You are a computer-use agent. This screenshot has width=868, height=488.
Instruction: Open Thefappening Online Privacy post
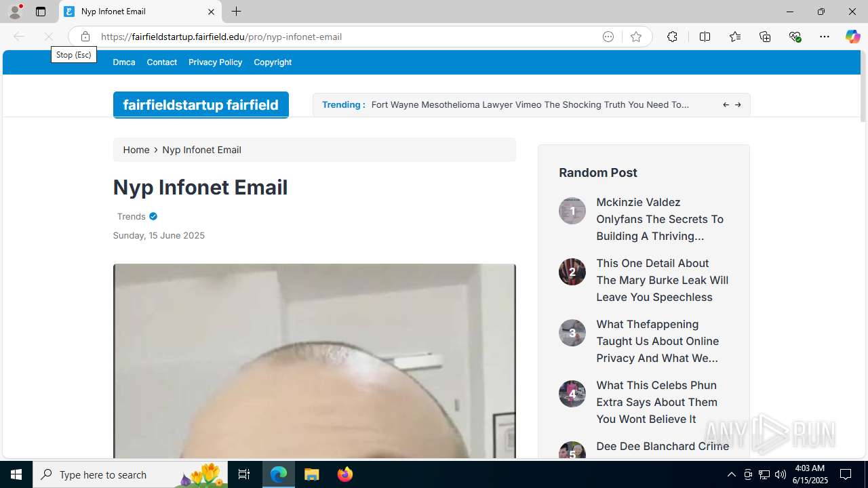[x=658, y=341]
